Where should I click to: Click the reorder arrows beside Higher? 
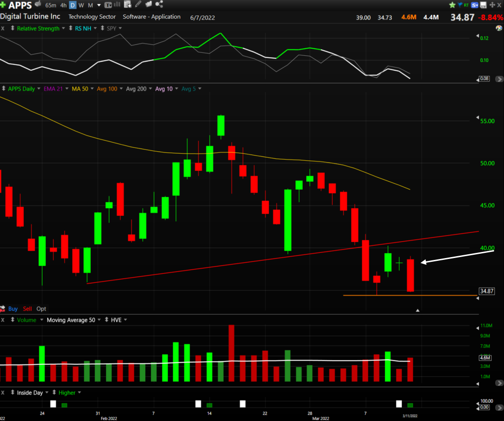point(54,392)
